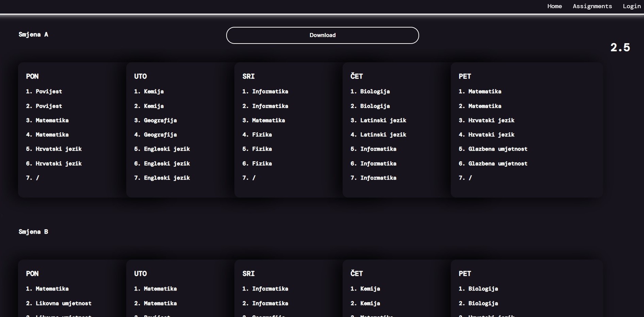Click UTO heading in Smjena A
This screenshot has height=317, width=644.
pos(141,76)
